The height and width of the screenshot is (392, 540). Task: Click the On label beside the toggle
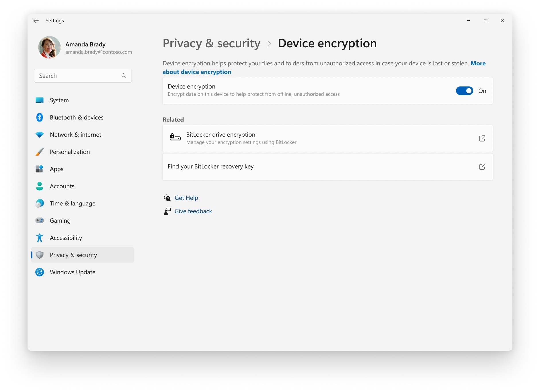482,91
